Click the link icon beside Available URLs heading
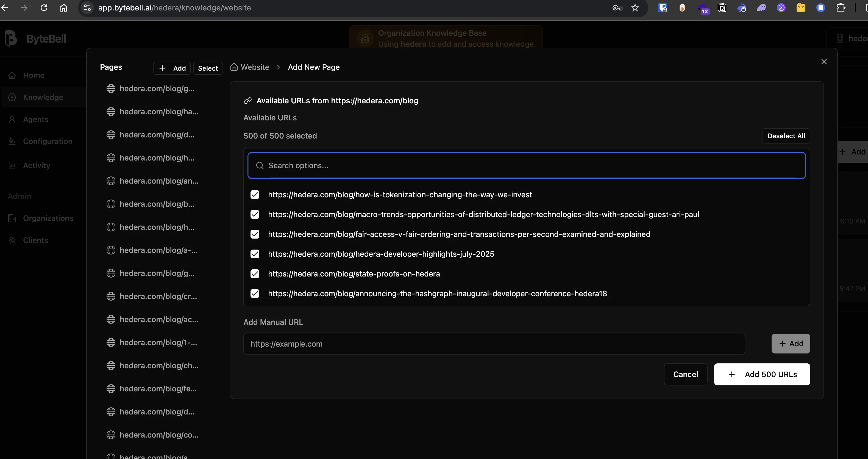This screenshot has width=868, height=459. [x=248, y=101]
